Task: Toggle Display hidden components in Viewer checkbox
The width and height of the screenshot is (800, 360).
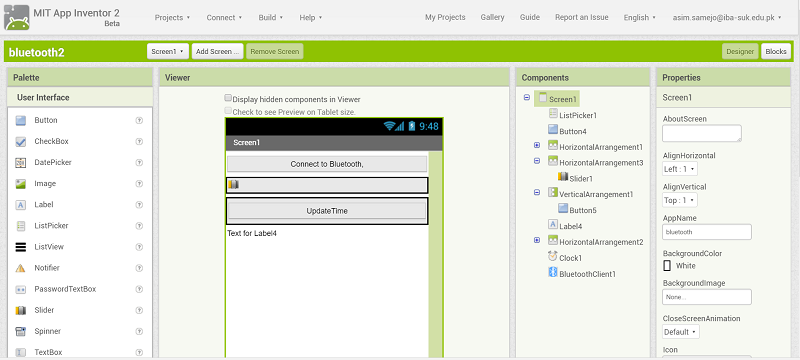Action: [x=228, y=98]
